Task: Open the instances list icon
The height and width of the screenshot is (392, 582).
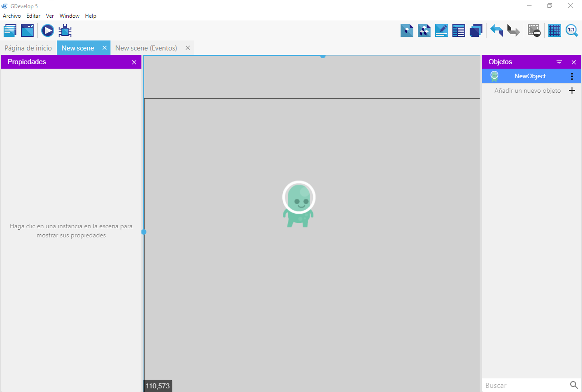Action: (459, 30)
